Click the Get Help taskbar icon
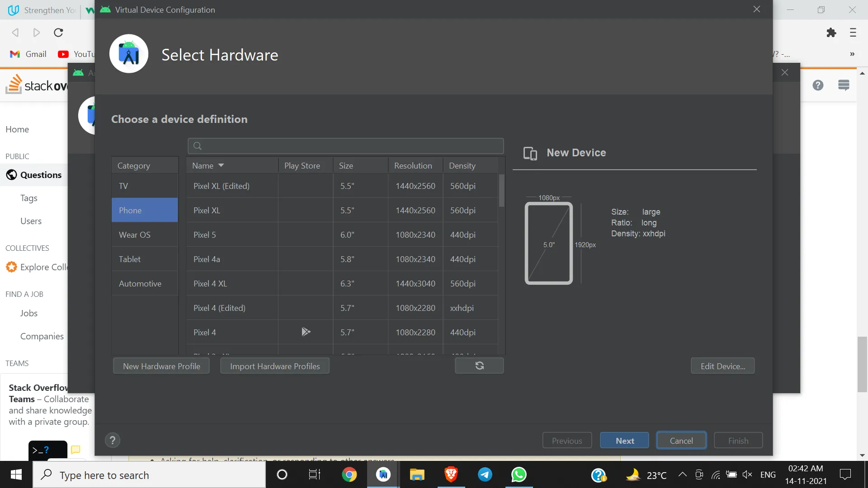Viewport: 868px width, 488px height. point(599,475)
